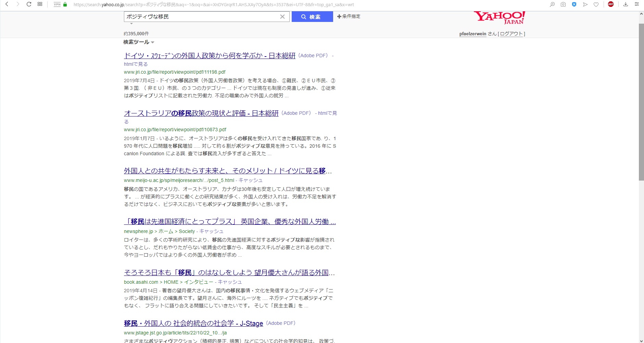Screen dimensions: 644x343
Task: Open 移民・外国人の社会的統合の社会学 J-Stage result
Action: tap(193, 323)
